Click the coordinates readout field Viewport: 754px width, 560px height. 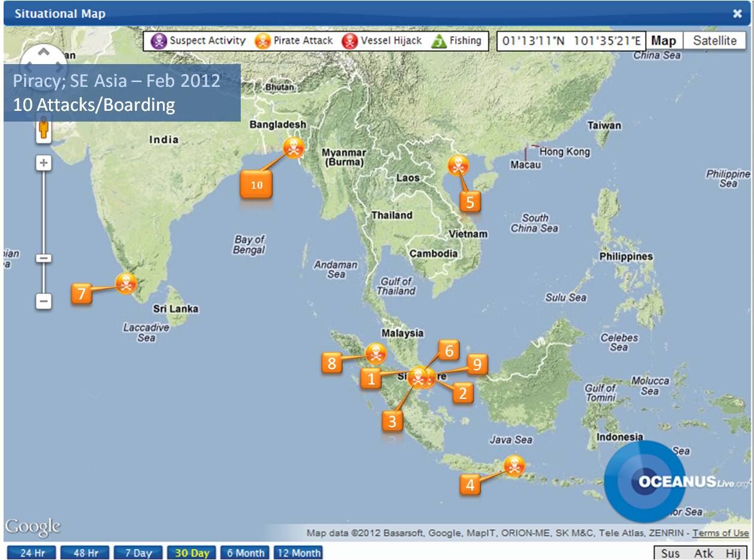pyautogui.click(x=571, y=41)
